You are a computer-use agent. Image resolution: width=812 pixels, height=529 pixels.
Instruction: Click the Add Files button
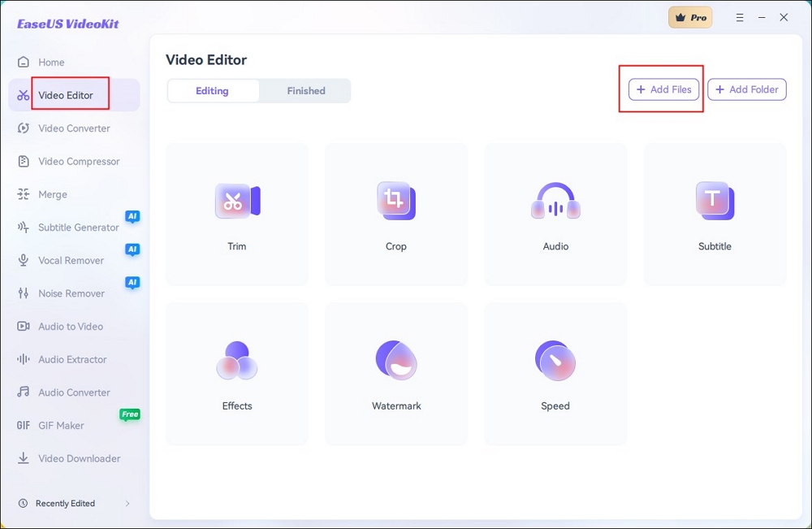(663, 89)
